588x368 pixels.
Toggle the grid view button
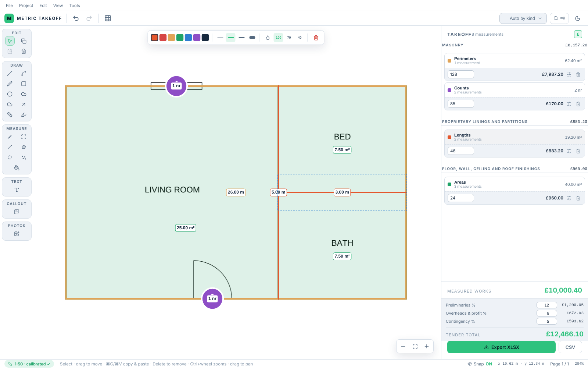point(108,18)
